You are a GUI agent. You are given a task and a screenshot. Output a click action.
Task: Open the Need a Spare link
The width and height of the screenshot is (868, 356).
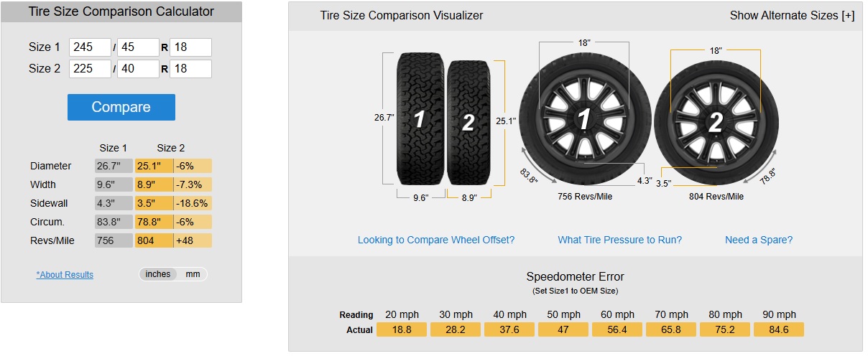click(759, 240)
